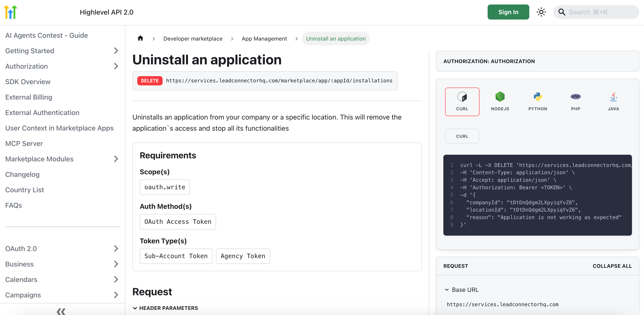Collapse the sidebar with double-chevron icon
Image resolution: width=644 pixels, height=315 pixels.
pyautogui.click(x=61, y=311)
